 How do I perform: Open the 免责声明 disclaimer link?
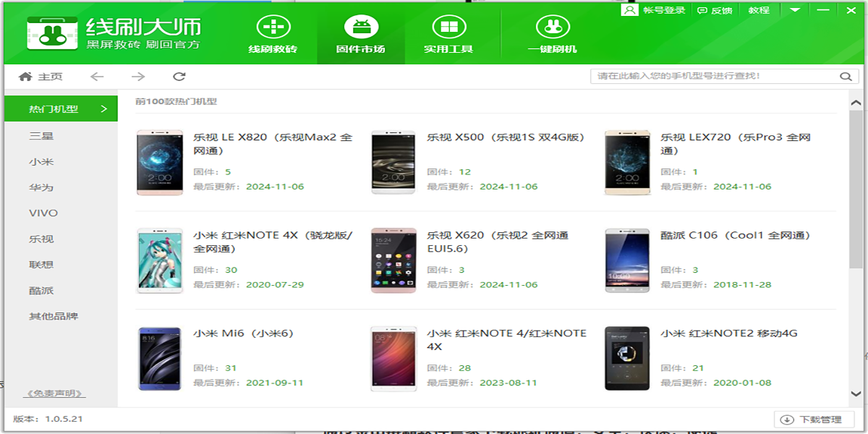(55, 394)
